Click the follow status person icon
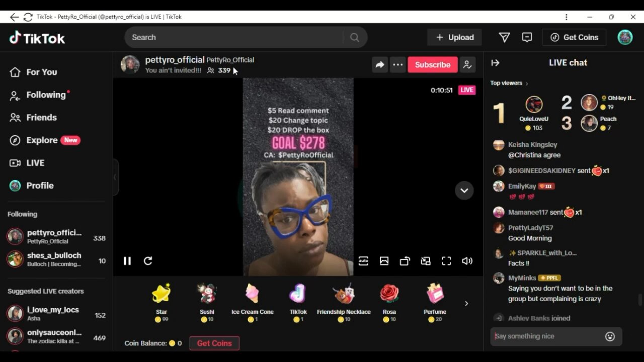Screen dimensions: 644x362 pos(467,64)
